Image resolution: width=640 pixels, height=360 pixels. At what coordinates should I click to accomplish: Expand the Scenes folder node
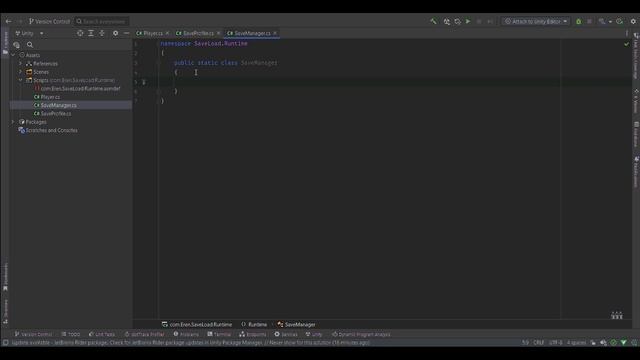[x=21, y=72]
